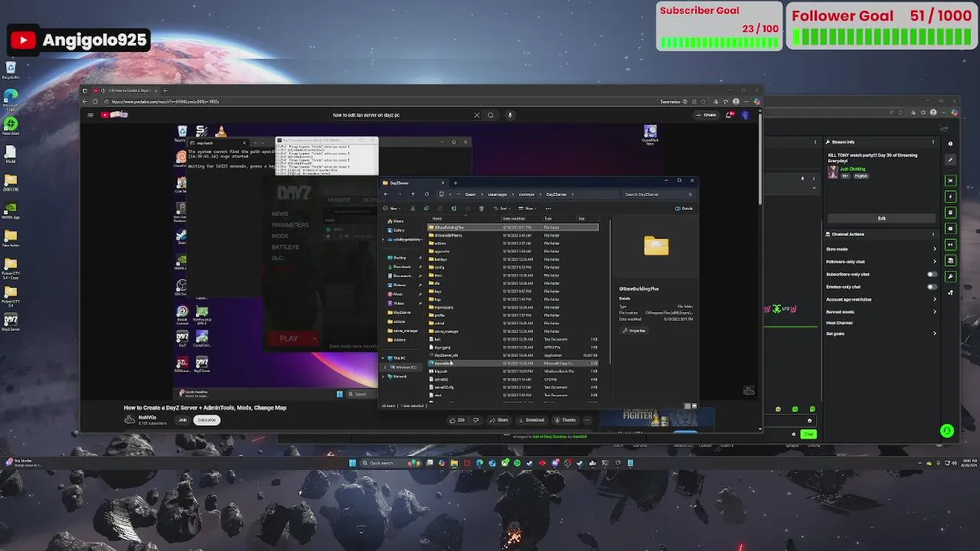Open File Explorer from taskbar
The width and height of the screenshot is (980, 551).
(454, 463)
